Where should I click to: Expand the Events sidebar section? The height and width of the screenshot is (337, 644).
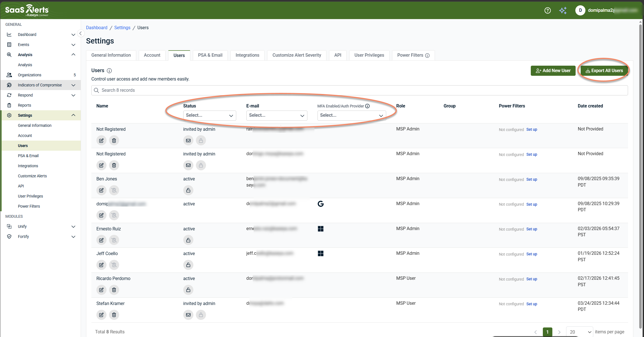pos(73,45)
